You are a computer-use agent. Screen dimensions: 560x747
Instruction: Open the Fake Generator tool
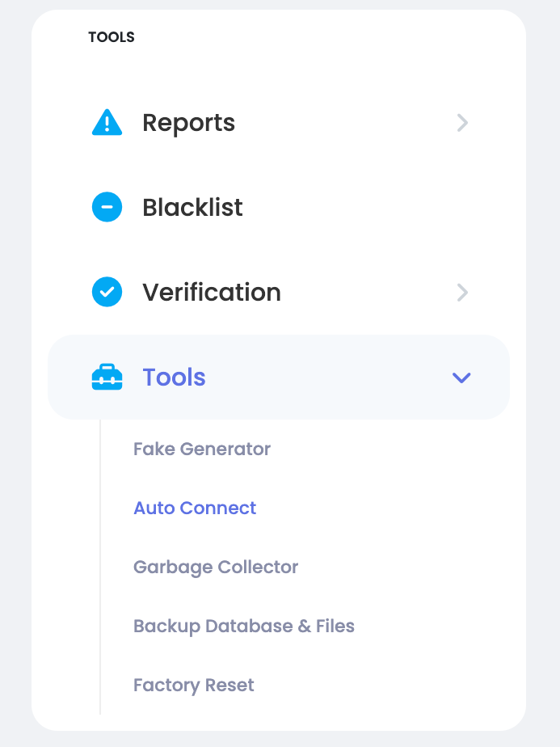[202, 449]
